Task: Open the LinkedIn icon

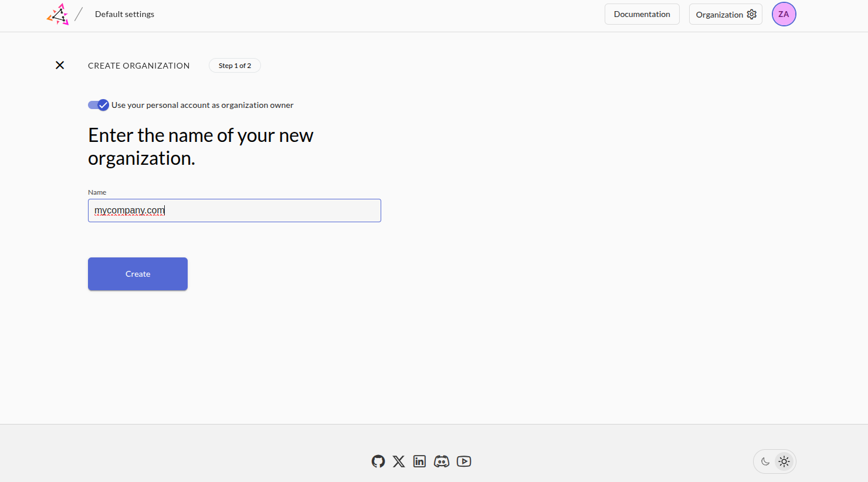Action: [x=419, y=461]
